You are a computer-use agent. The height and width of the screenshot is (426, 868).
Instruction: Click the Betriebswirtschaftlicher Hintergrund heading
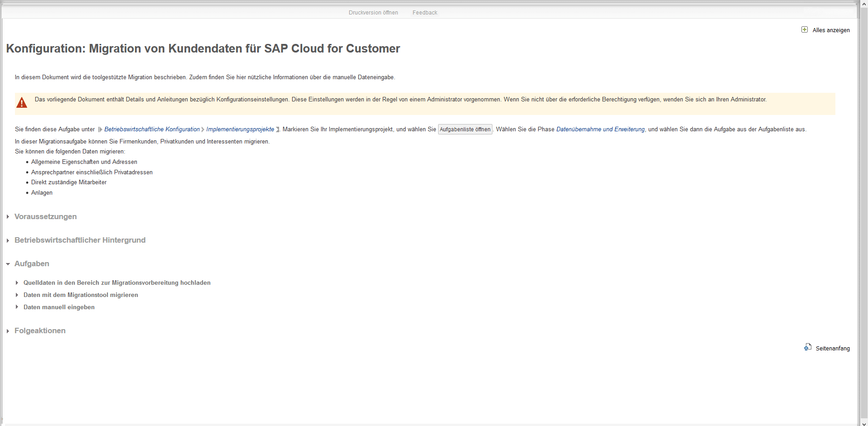80,240
